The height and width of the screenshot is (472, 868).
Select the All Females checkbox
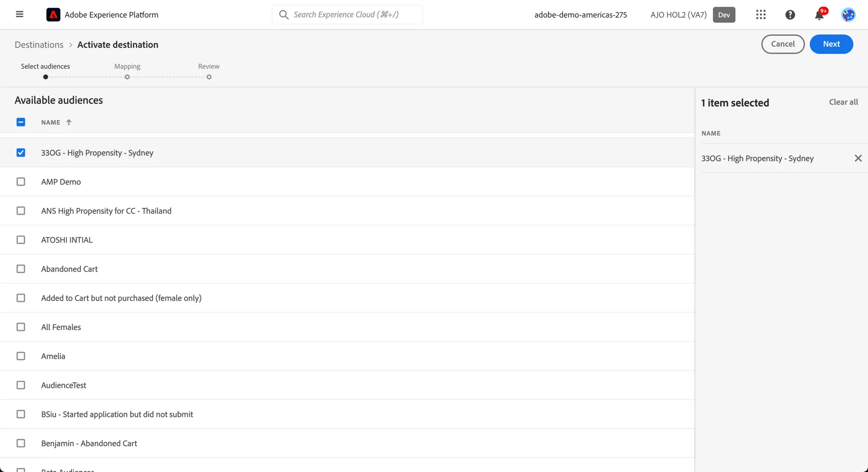click(x=21, y=327)
